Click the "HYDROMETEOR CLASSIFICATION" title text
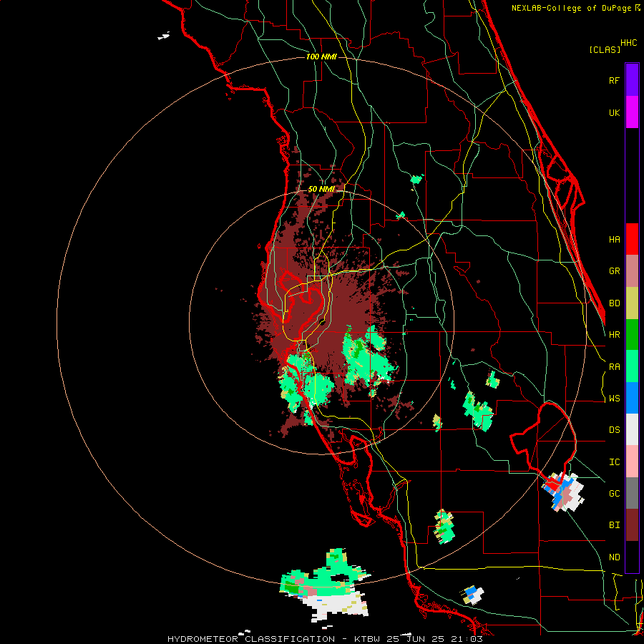Image resolution: width=644 pixels, height=644 pixels. coord(251,639)
